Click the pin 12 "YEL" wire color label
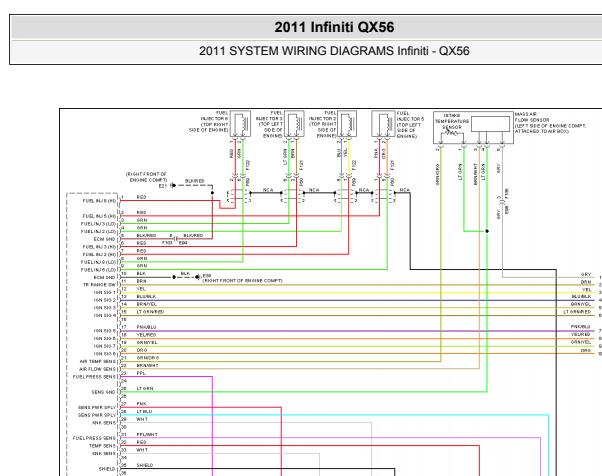 click(141, 289)
